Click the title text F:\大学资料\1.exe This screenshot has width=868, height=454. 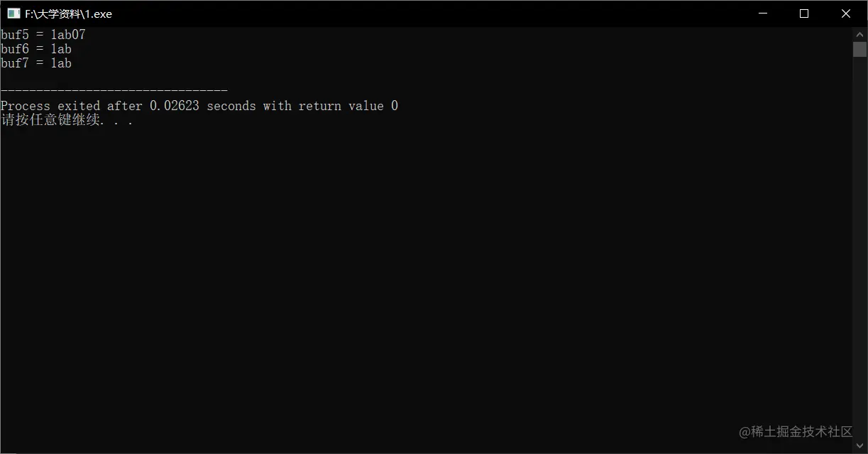pos(68,13)
